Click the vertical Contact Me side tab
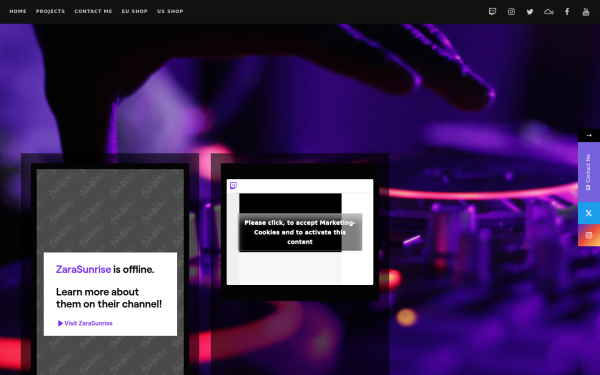This screenshot has height=375, width=600. tap(589, 172)
